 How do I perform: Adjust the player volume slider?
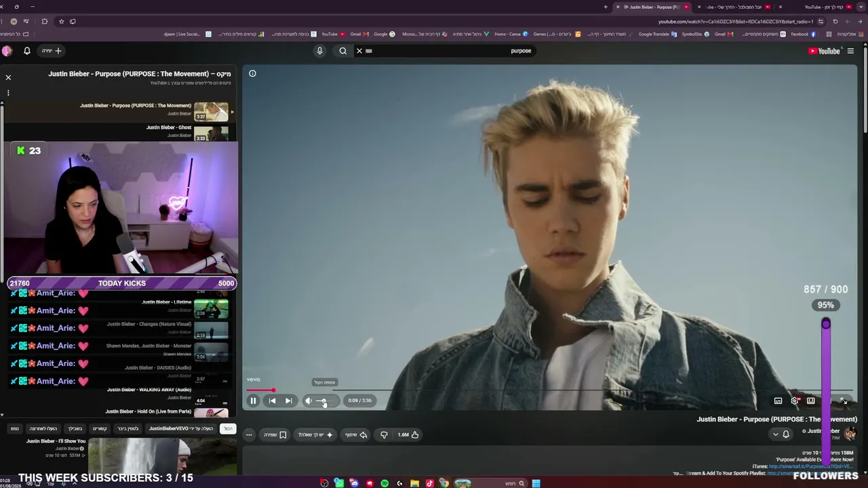[325, 401]
